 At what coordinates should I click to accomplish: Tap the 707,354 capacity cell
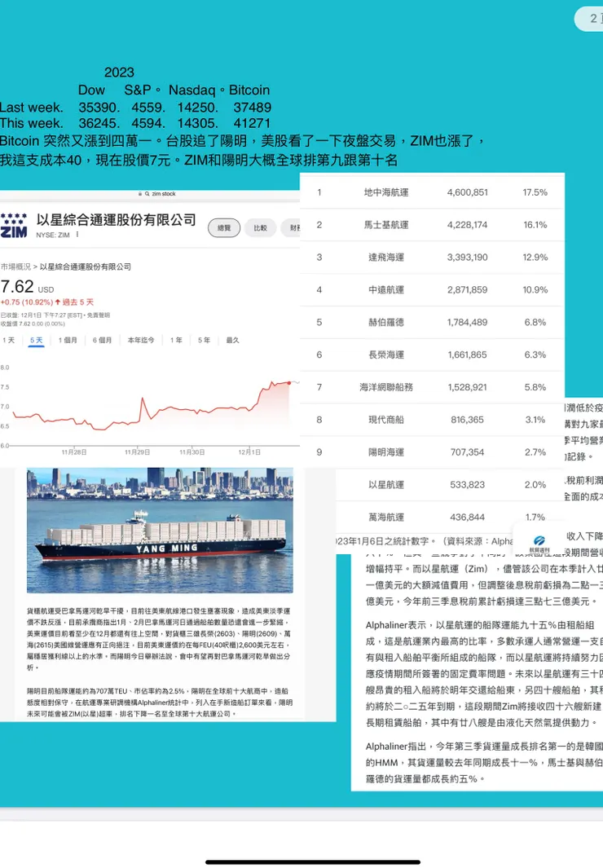pos(468,452)
